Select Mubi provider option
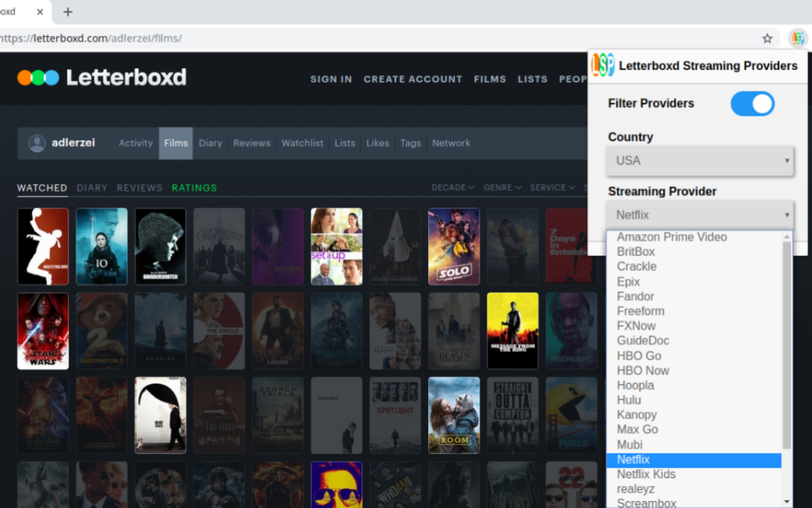Image resolution: width=812 pixels, height=508 pixels. coord(694,444)
